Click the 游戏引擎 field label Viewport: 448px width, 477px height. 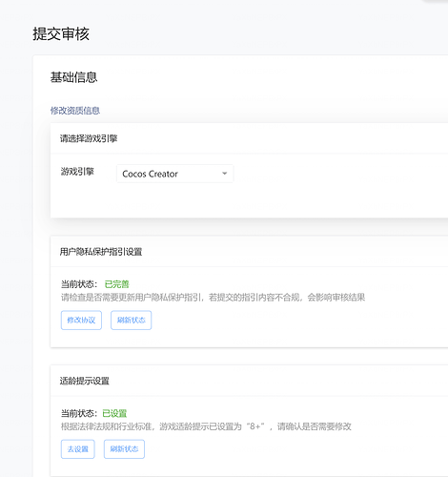pos(77,172)
